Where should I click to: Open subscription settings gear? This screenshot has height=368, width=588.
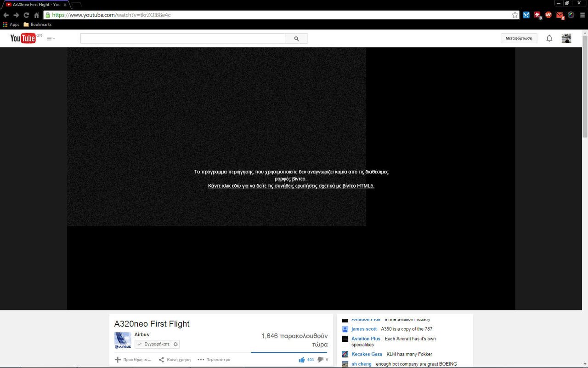[x=175, y=344]
